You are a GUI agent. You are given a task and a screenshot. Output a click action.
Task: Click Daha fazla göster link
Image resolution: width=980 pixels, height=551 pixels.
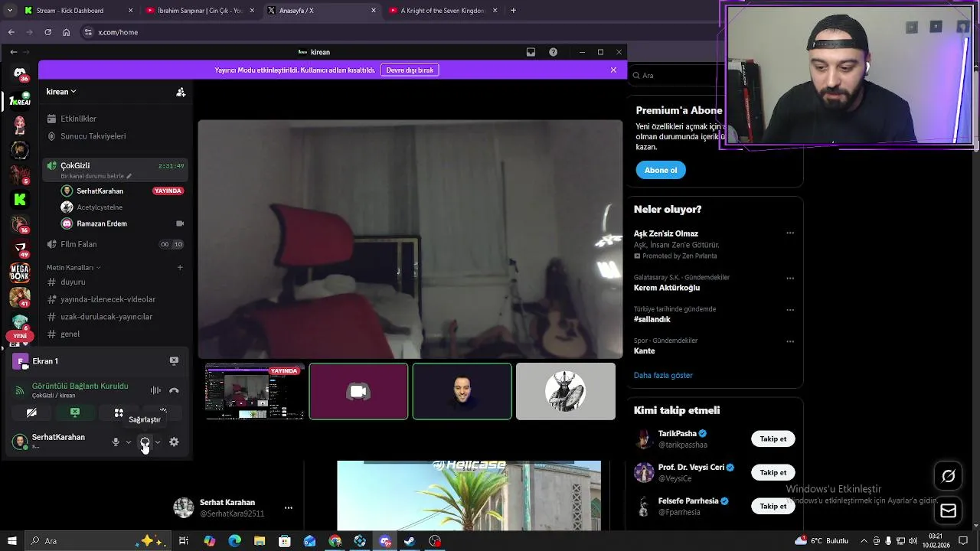[x=663, y=376]
